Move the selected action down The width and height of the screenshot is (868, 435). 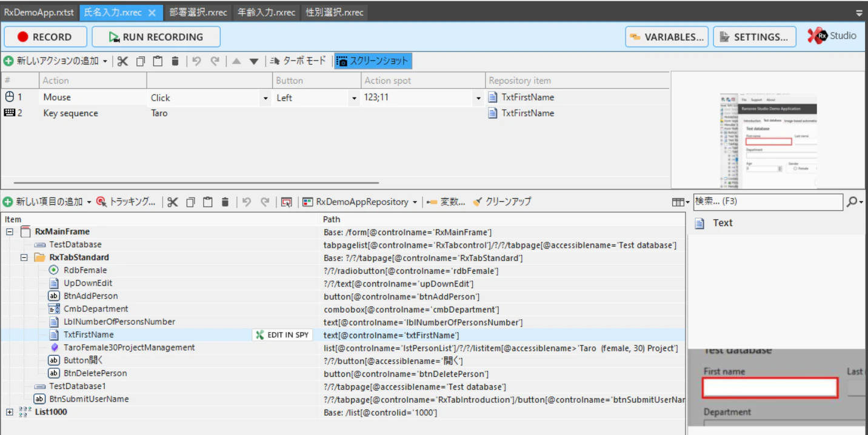click(x=254, y=61)
